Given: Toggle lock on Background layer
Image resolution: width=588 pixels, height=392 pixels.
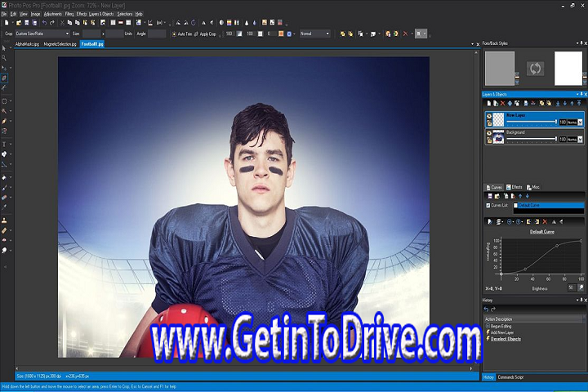Looking at the screenshot, I should coord(489,140).
